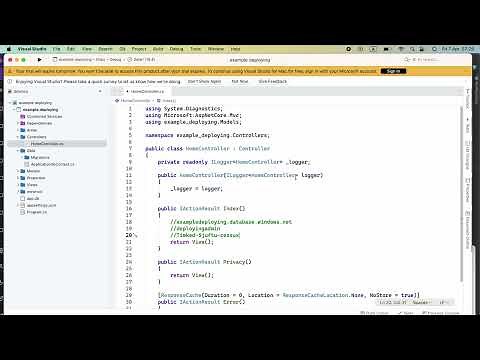
Task: Expand the Dependencies folder arrow
Action: click(18, 123)
